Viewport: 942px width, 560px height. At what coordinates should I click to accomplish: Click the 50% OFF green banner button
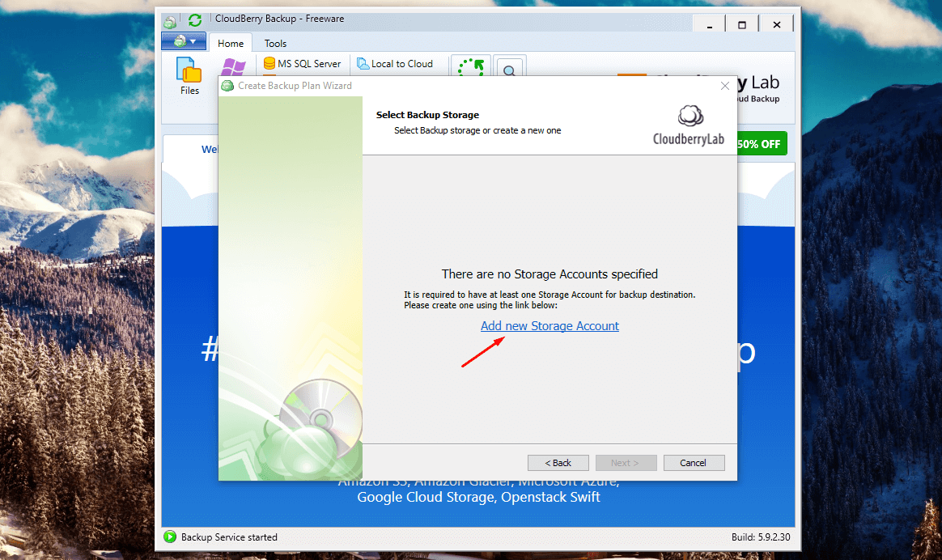pyautogui.click(x=762, y=143)
